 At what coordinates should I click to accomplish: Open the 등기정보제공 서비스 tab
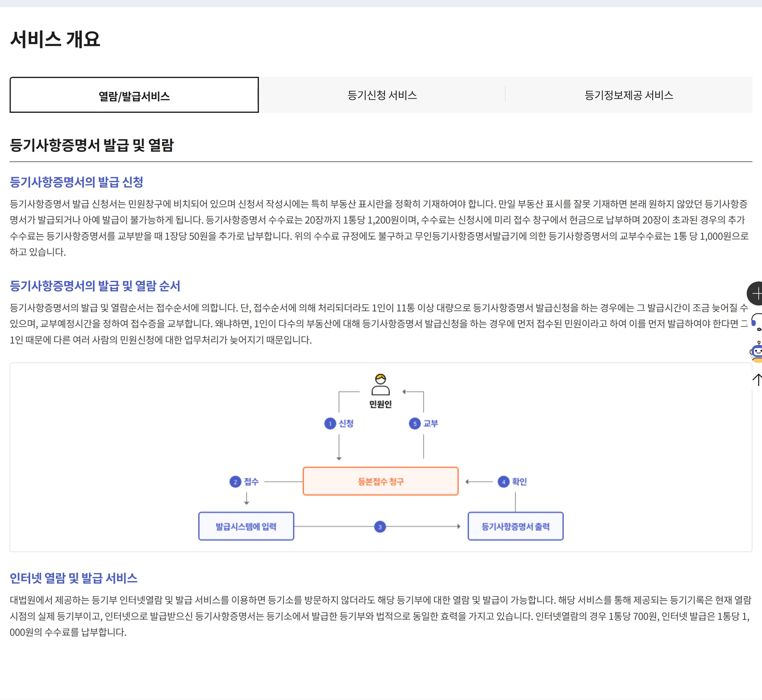coord(629,95)
